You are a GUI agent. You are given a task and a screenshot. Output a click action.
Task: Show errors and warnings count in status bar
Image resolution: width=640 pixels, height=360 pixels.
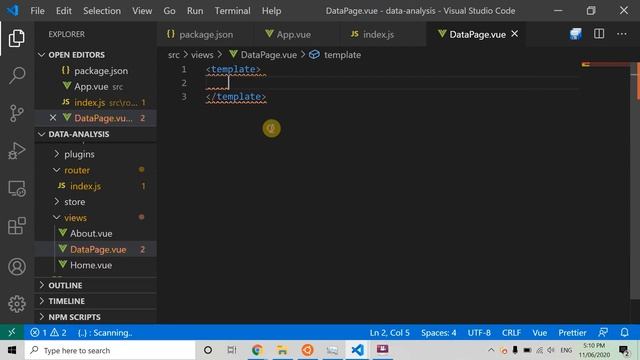coord(48,333)
